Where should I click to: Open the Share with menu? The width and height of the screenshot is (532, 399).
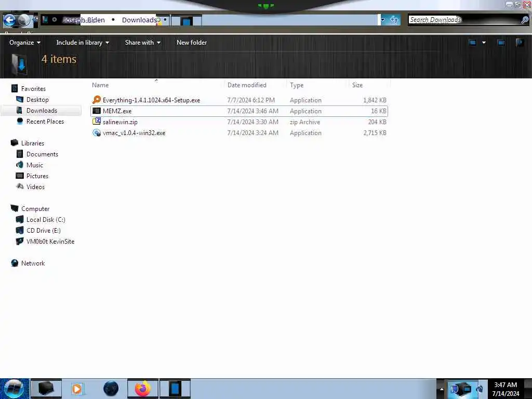pos(142,43)
